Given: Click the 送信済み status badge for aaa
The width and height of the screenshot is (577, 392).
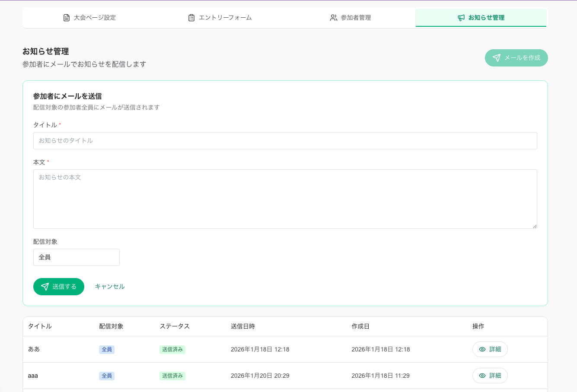Looking at the screenshot, I should [172, 376].
